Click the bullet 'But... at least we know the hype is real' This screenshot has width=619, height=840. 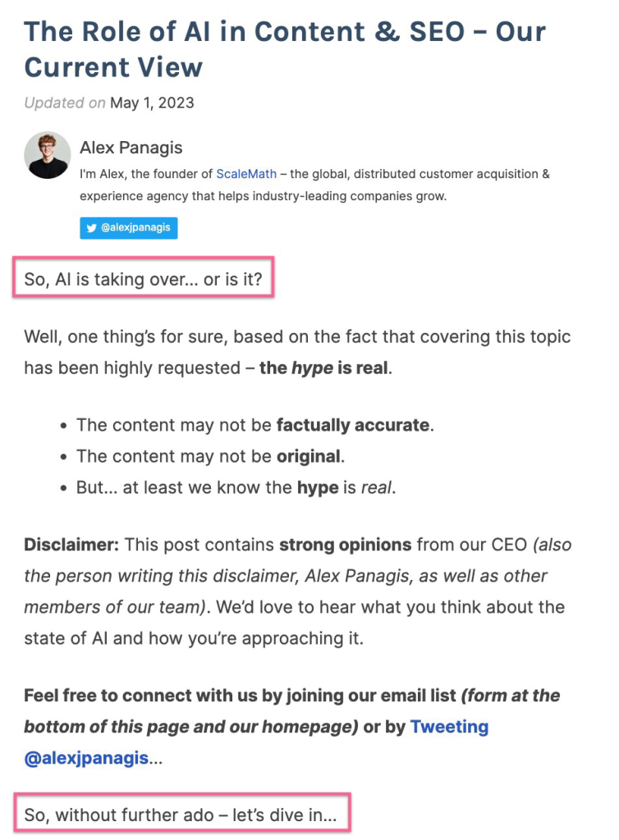[233, 487]
